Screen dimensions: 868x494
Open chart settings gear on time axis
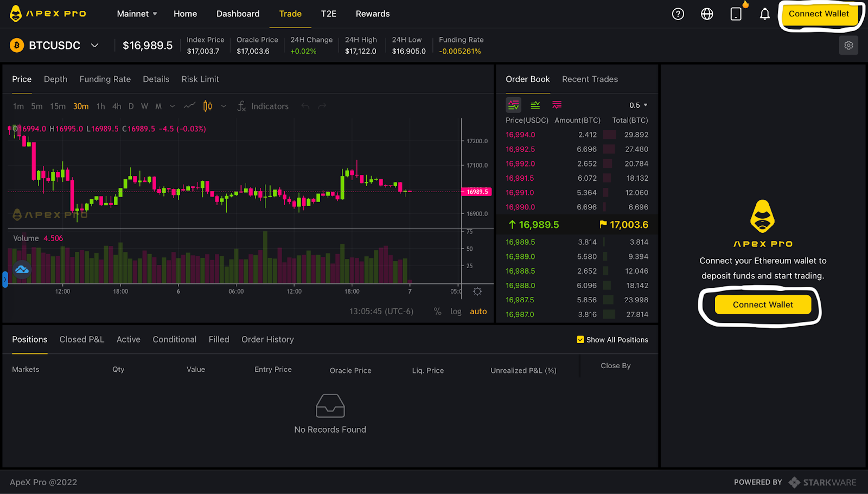coord(477,292)
